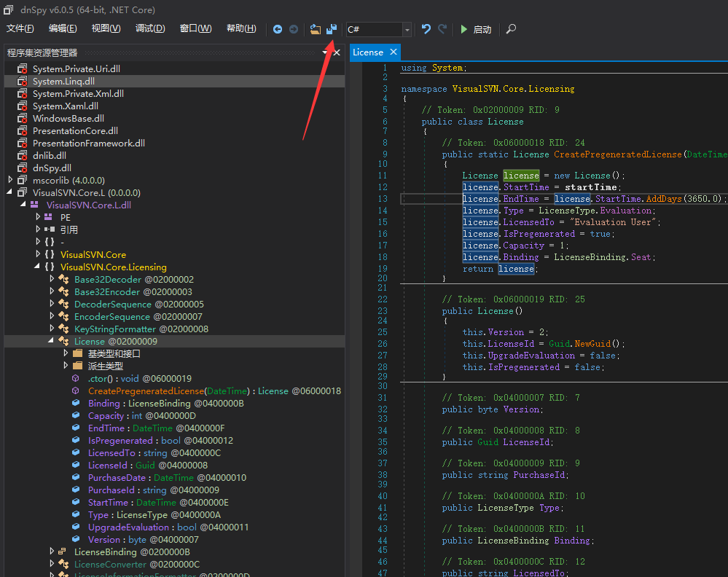
Task: Click the Redo toolbar icon
Action: [442, 29]
